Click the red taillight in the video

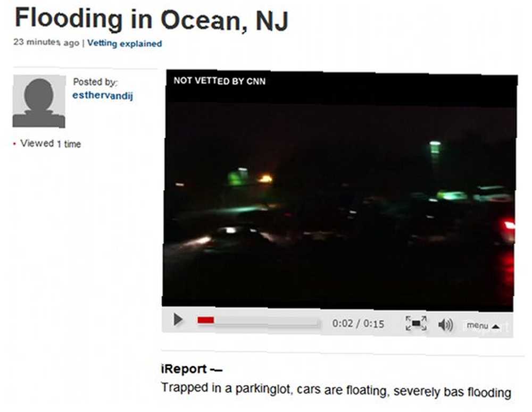click(508, 226)
